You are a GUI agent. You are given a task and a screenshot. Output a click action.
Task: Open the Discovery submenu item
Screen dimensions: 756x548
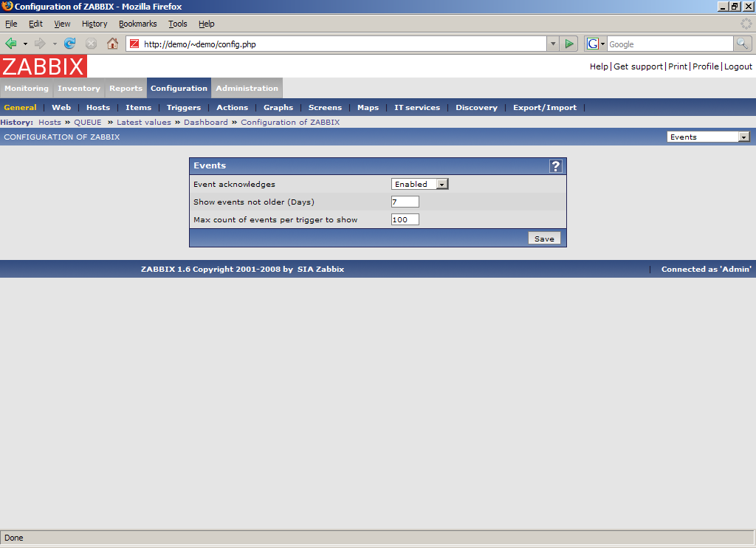[476, 108]
